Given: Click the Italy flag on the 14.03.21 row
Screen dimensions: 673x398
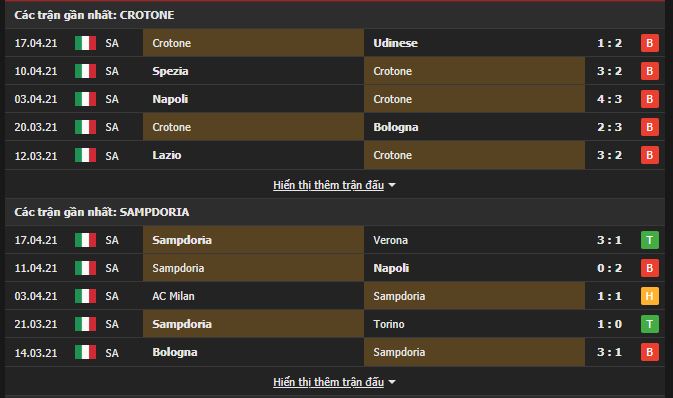Looking at the screenshot, I should 85,352.
